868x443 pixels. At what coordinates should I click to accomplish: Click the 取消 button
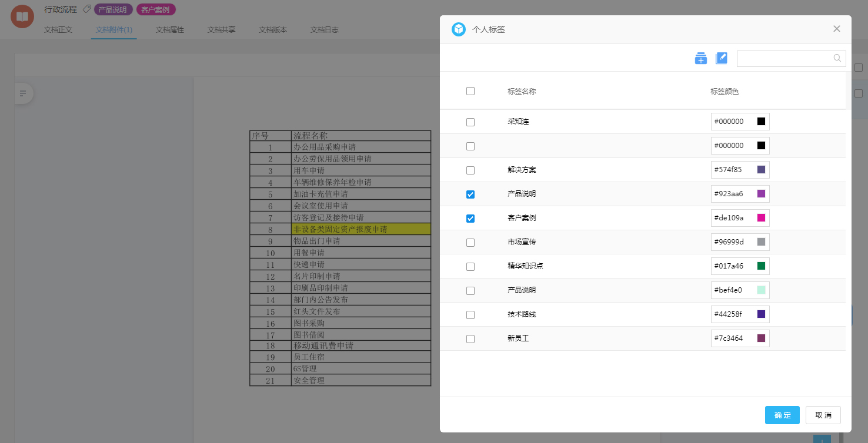pos(823,415)
